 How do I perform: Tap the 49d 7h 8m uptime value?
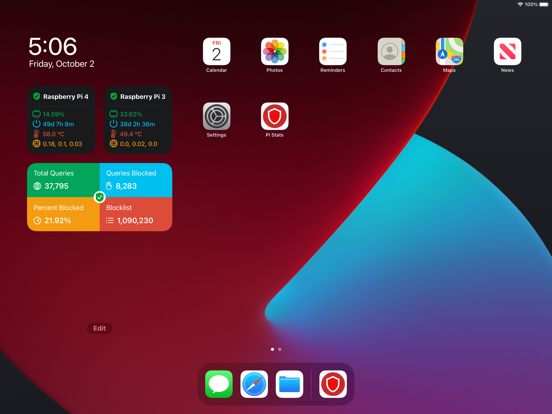pyautogui.click(x=58, y=124)
